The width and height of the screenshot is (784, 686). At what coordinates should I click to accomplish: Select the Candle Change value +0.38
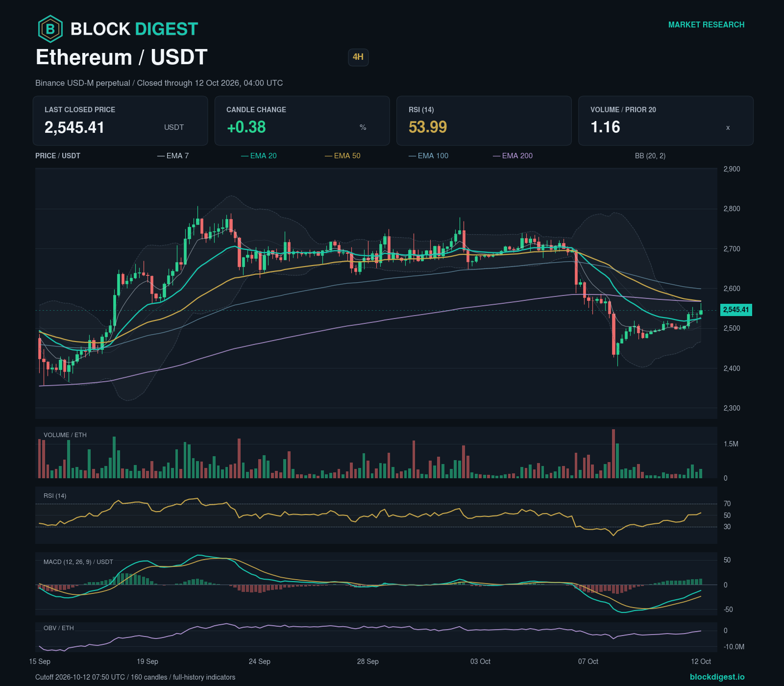246,127
